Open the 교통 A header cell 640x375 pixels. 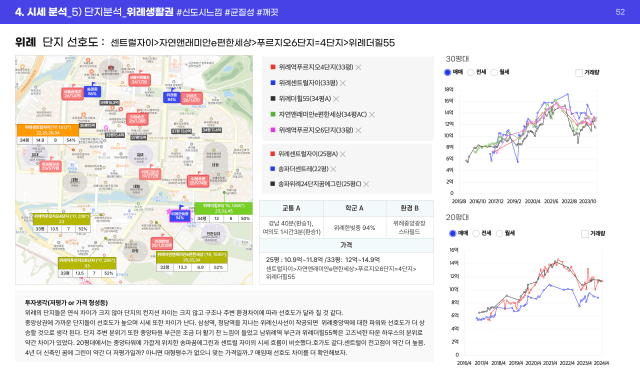[291, 208]
